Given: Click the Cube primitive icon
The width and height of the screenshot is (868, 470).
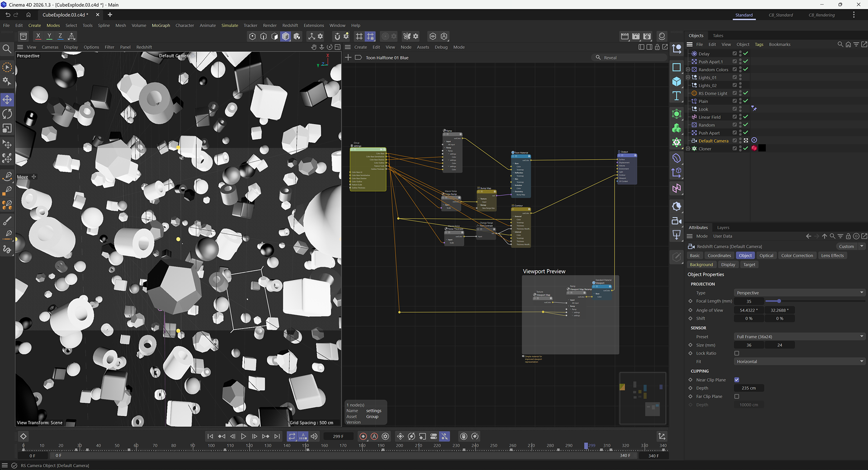Looking at the screenshot, I should (676, 81).
